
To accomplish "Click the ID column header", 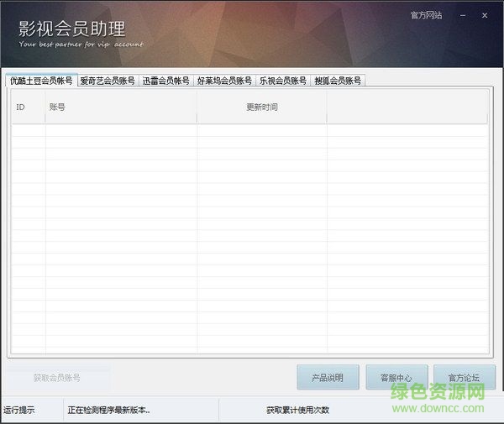I will click(x=29, y=107).
